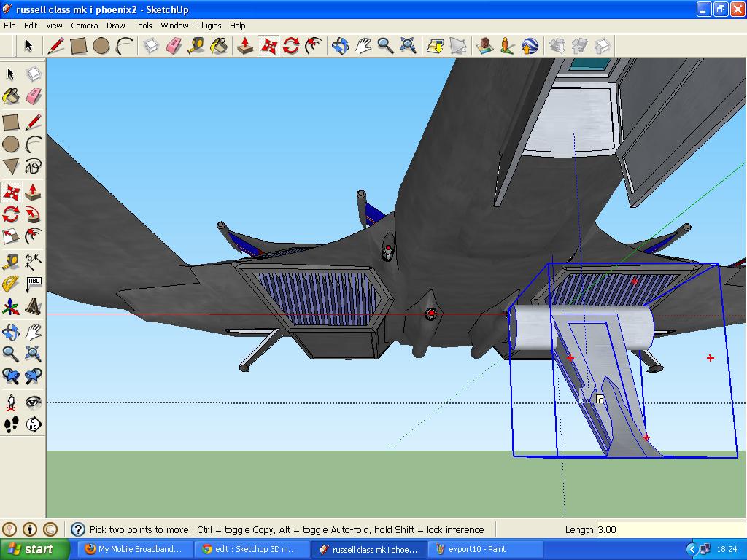Image resolution: width=747 pixels, height=560 pixels.
Task: Switch to export10 - Paint taskbar window
Action: (x=485, y=549)
